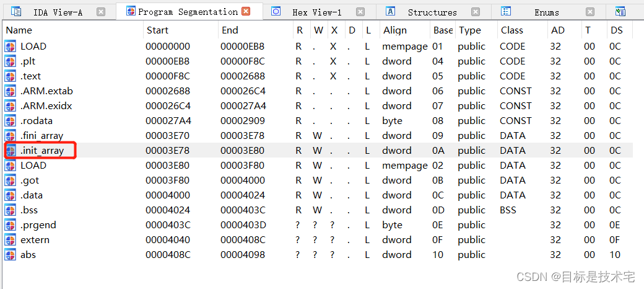Sort segments by the Name column header
The width and height of the screenshot is (644, 289).
19,30
